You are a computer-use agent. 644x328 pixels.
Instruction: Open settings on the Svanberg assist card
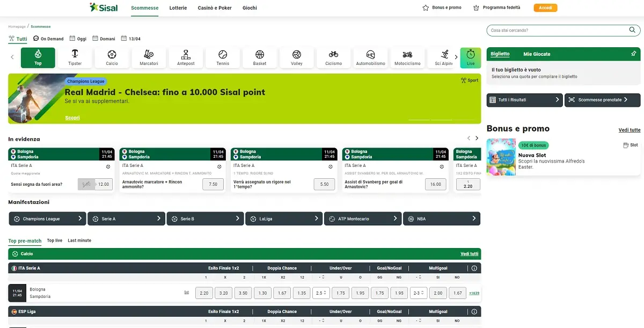click(x=442, y=166)
